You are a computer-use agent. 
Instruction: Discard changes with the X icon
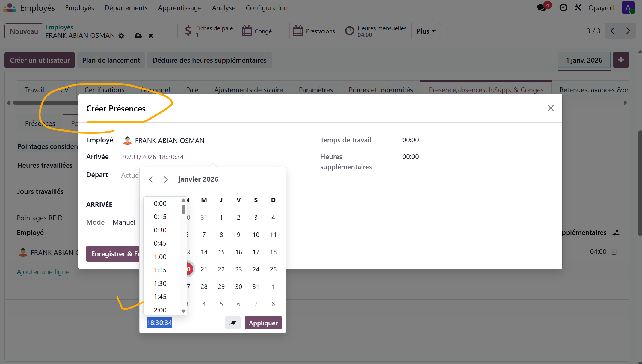click(151, 36)
